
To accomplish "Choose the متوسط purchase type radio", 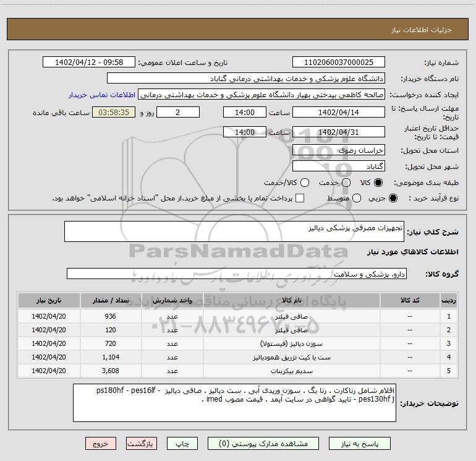I will coord(357,198).
